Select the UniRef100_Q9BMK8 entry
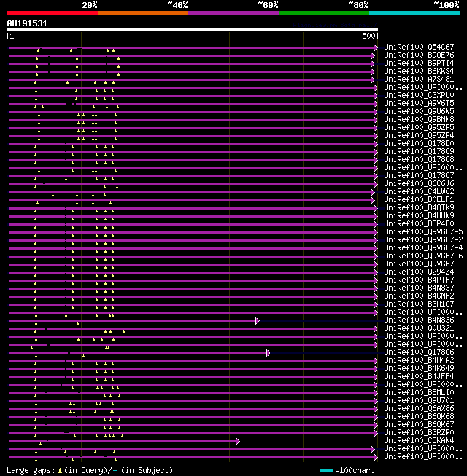Screen dimensions: 467x476 419,120
